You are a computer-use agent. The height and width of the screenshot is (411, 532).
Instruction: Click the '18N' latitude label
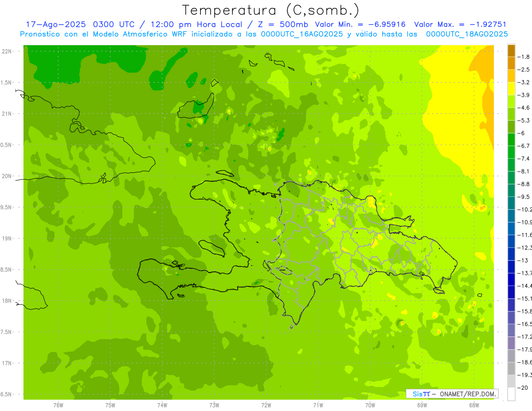(x=8, y=301)
